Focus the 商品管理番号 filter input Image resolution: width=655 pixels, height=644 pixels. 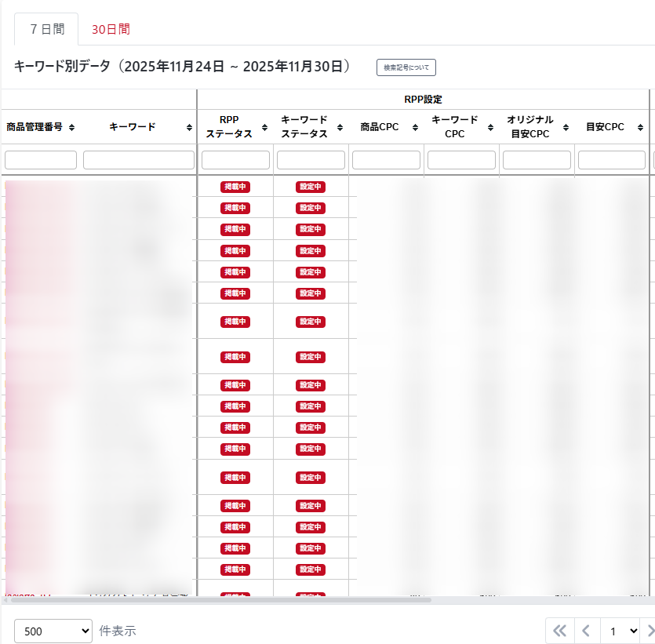tap(41, 160)
